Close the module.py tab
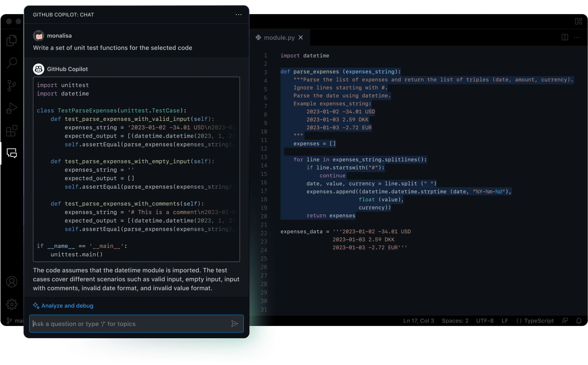 tap(301, 37)
